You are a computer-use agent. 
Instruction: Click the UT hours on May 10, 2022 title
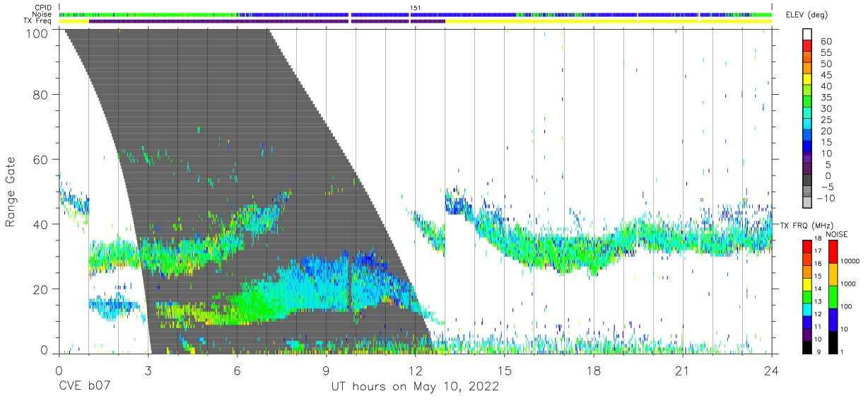(416, 387)
